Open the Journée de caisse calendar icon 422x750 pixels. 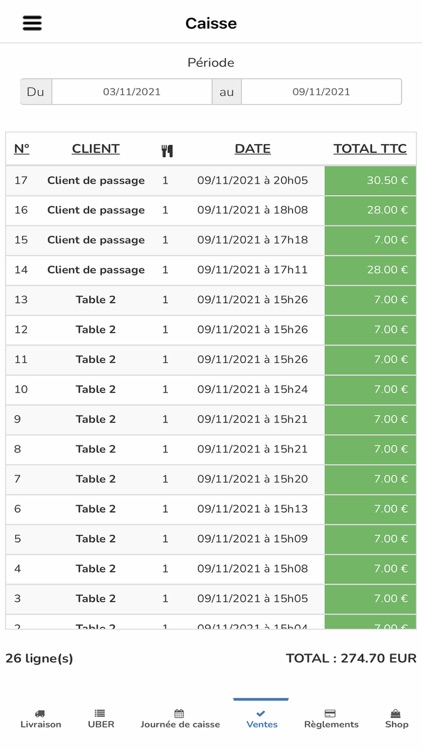(179, 713)
